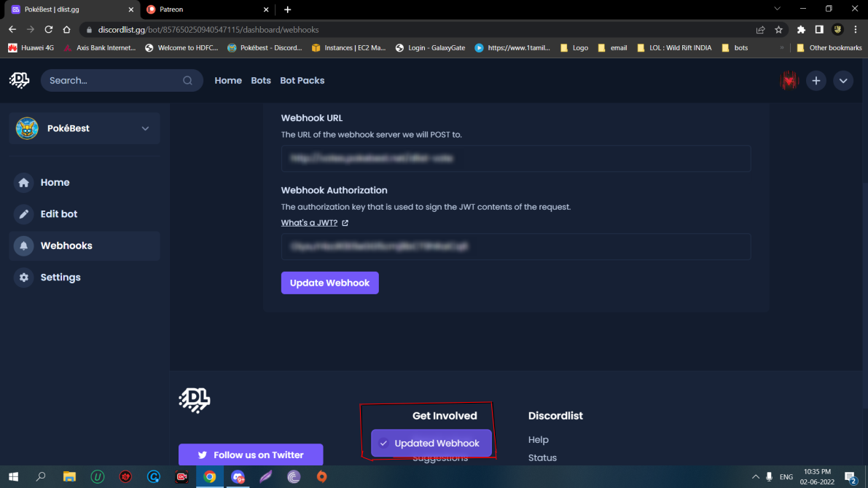Click the red avatar icon top-right
868x488 pixels.
point(789,80)
